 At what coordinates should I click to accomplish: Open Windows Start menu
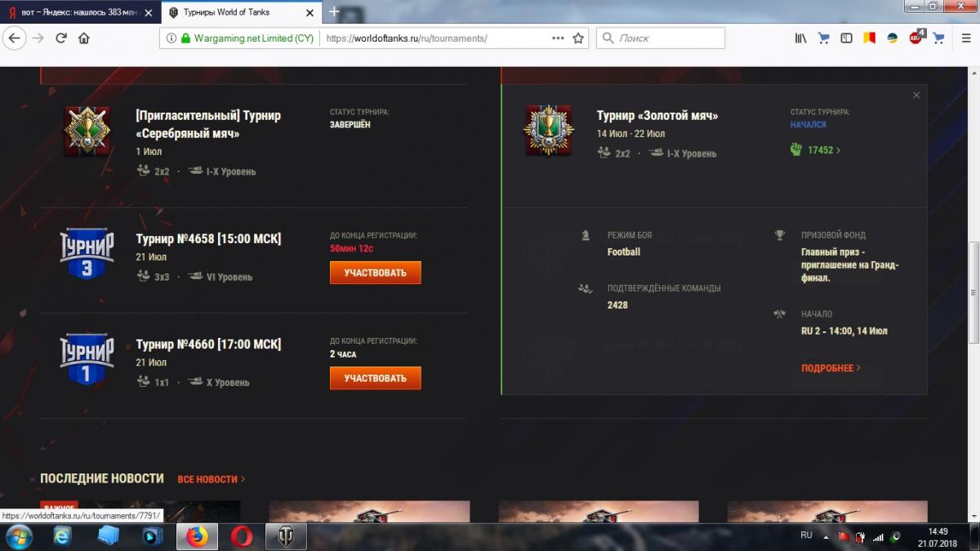(x=19, y=536)
